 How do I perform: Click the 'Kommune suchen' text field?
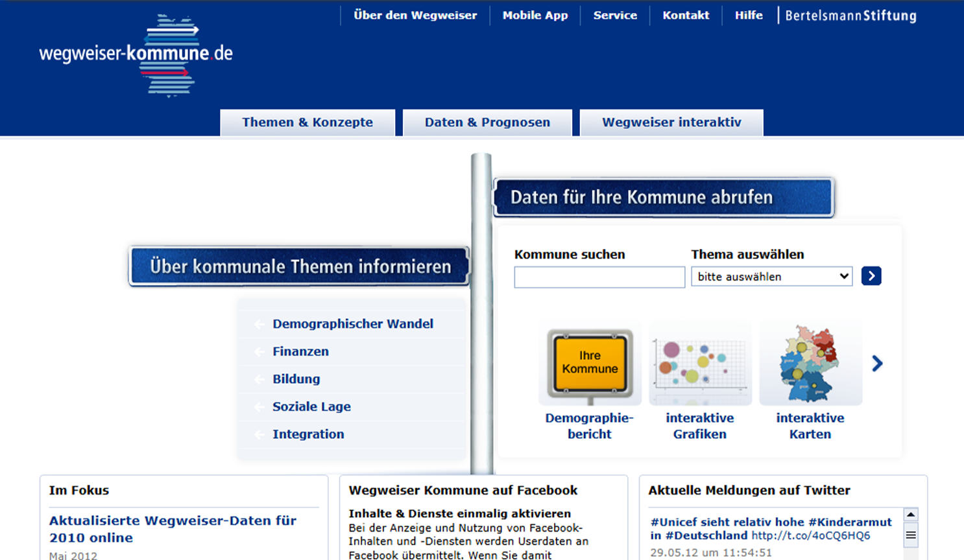click(599, 277)
